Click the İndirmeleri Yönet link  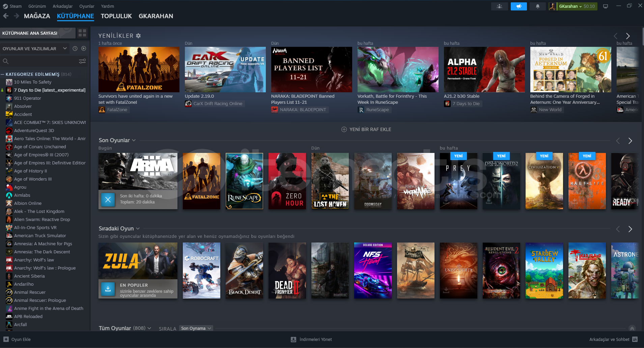316,339
